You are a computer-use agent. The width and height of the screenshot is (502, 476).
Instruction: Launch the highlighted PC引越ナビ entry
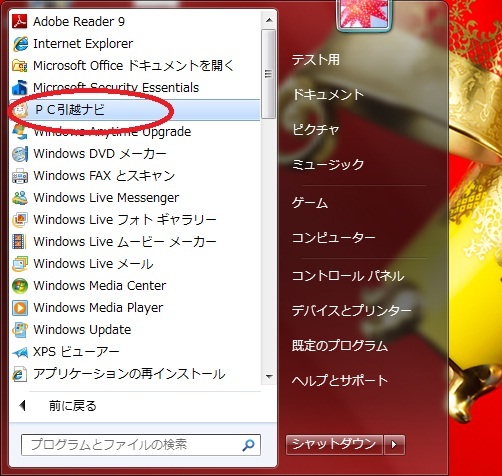click(135, 110)
